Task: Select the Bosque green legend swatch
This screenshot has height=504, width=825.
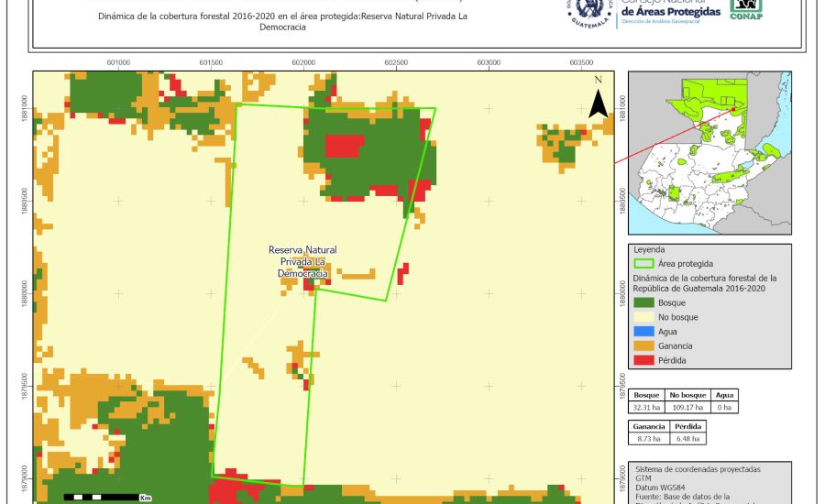Action: (x=644, y=302)
